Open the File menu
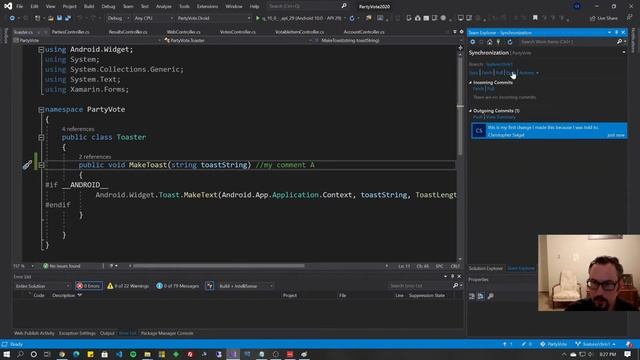This screenshot has width=640, height=360. (20, 6)
